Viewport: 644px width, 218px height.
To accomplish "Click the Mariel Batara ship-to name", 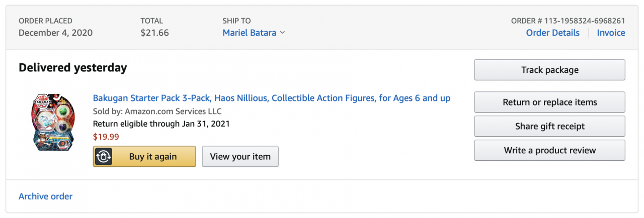I will pos(249,33).
